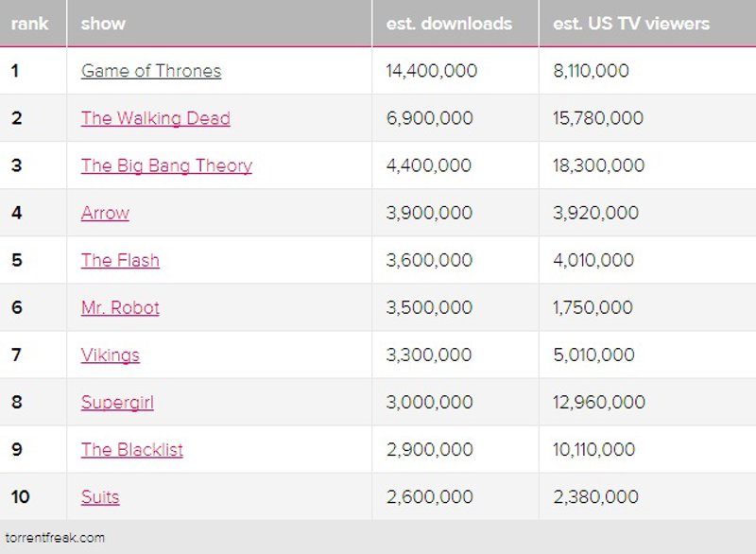Click rank number 10 cell
756x554 pixels.
pyautogui.click(x=21, y=496)
